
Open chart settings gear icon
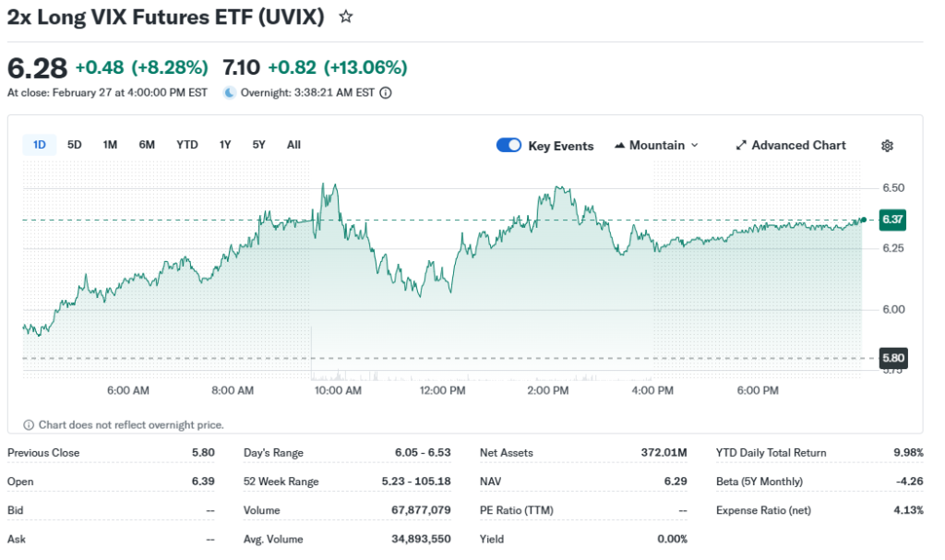click(887, 146)
